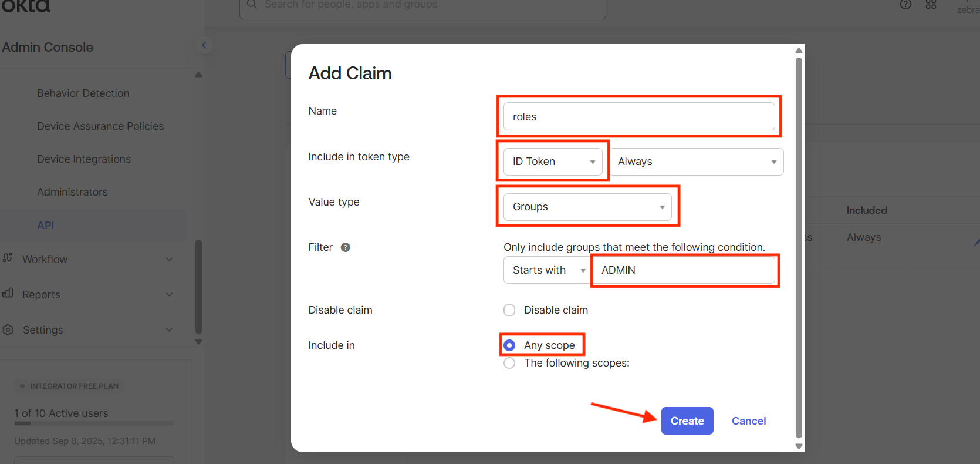Click the Filter help question mark icon
The width and height of the screenshot is (980, 464).
[346, 247]
